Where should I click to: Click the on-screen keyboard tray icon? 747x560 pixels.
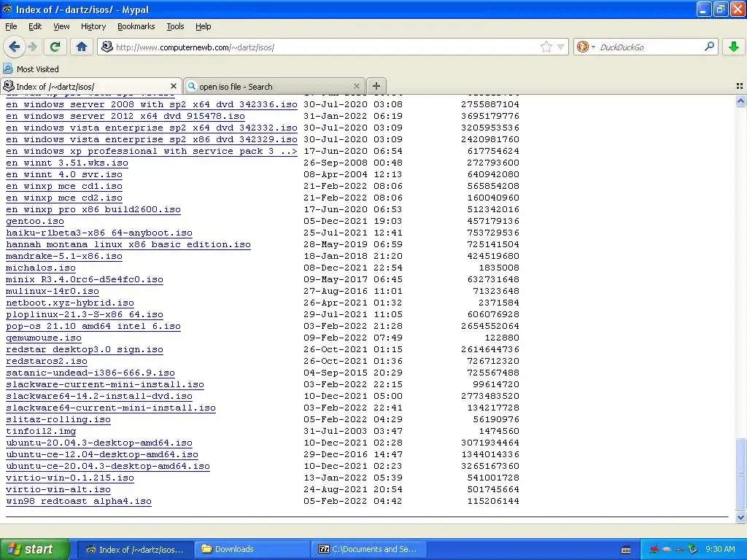626,550
